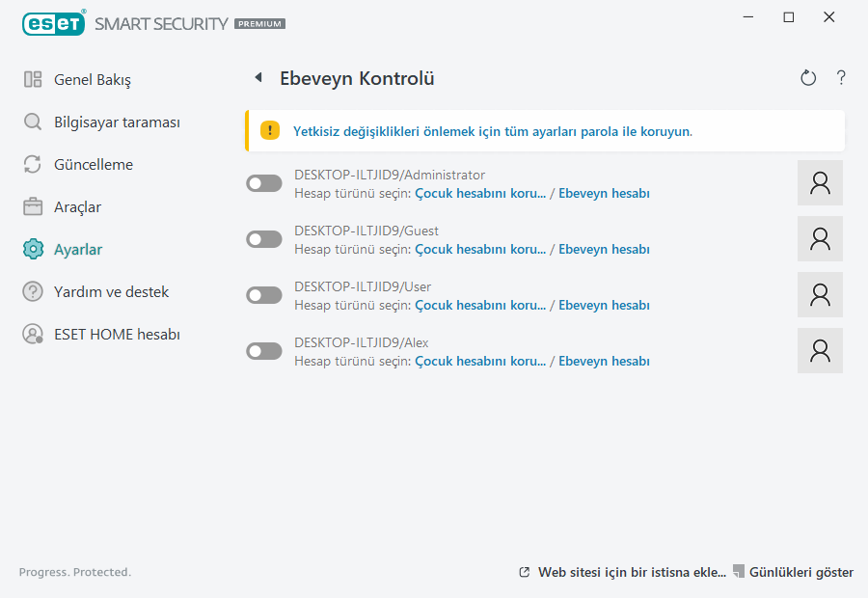Set Alex as Ebeveyn hesabı
Image resolution: width=868 pixels, height=598 pixels.
click(x=604, y=360)
